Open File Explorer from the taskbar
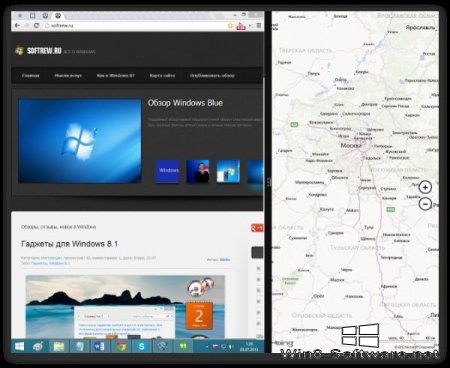This screenshot has height=368, width=450. [x=59, y=347]
